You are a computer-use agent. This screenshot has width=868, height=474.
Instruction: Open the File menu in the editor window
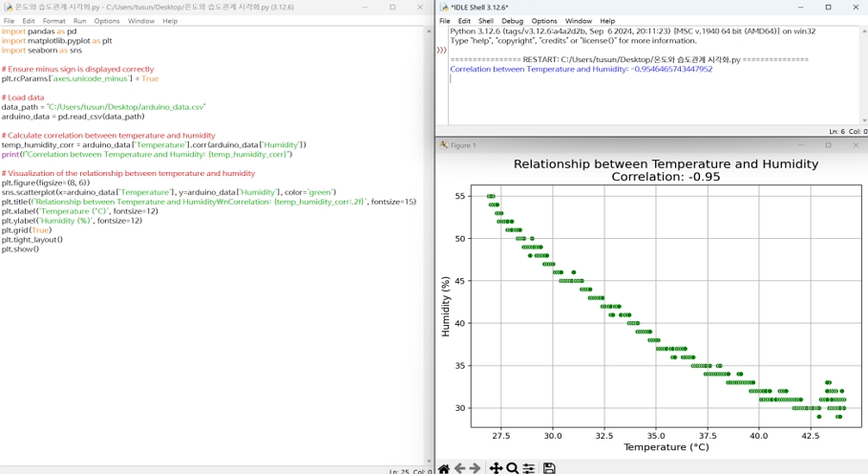(x=9, y=21)
